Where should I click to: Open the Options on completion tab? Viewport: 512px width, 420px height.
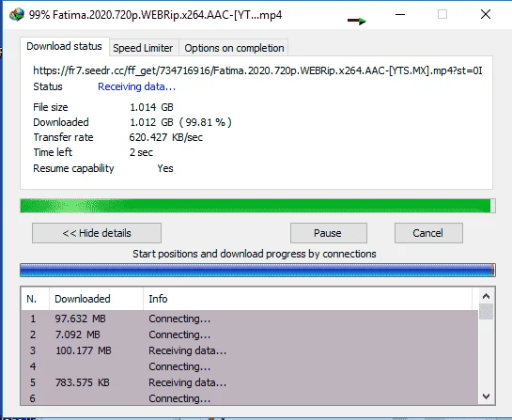pos(234,48)
